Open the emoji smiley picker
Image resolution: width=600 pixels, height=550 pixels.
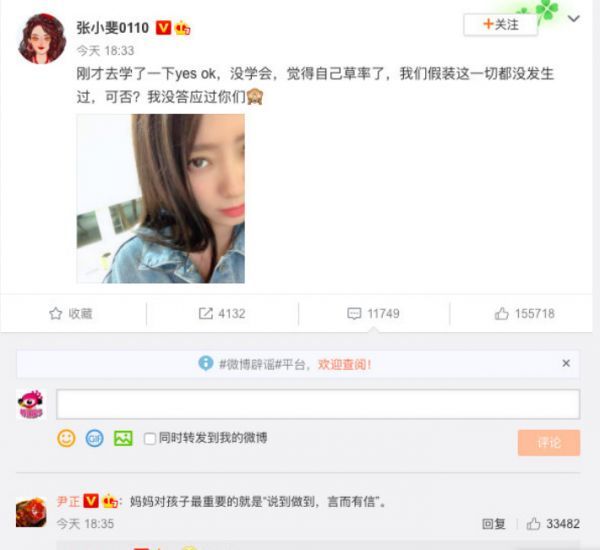[66, 438]
